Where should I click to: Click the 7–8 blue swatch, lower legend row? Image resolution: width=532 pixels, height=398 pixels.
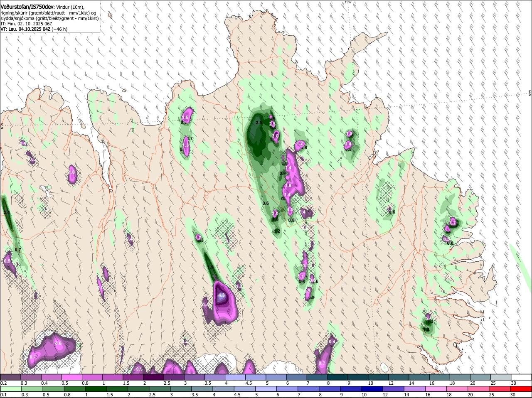[x=308, y=389]
